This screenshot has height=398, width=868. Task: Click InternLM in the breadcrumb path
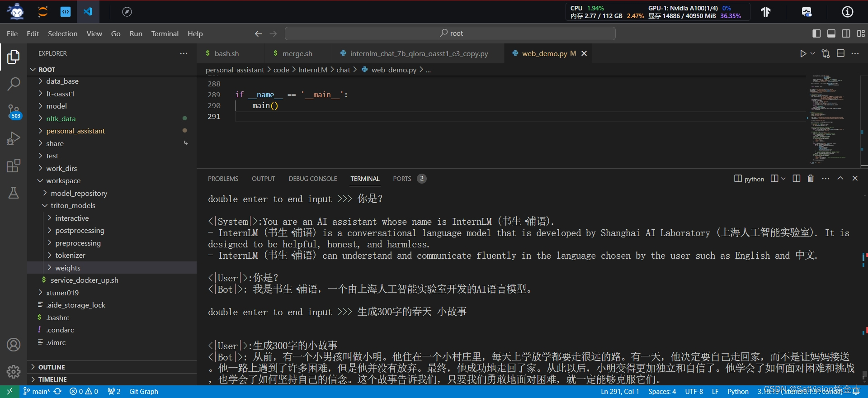coord(312,70)
